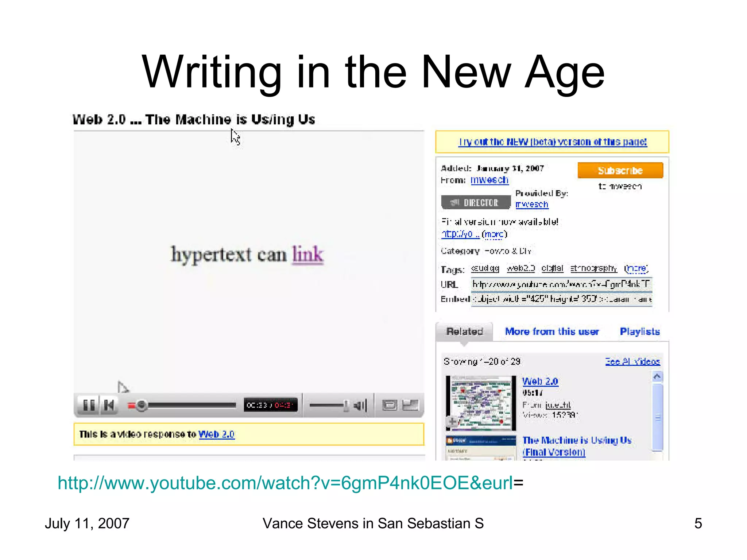Open the mwesch link under Provided By

tap(532, 204)
